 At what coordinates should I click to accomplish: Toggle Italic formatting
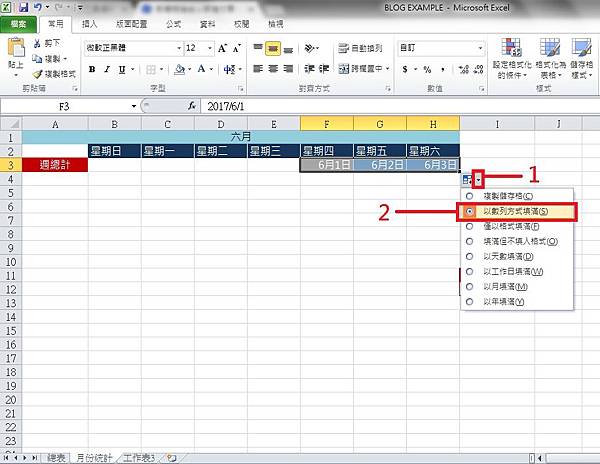coord(107,69)
